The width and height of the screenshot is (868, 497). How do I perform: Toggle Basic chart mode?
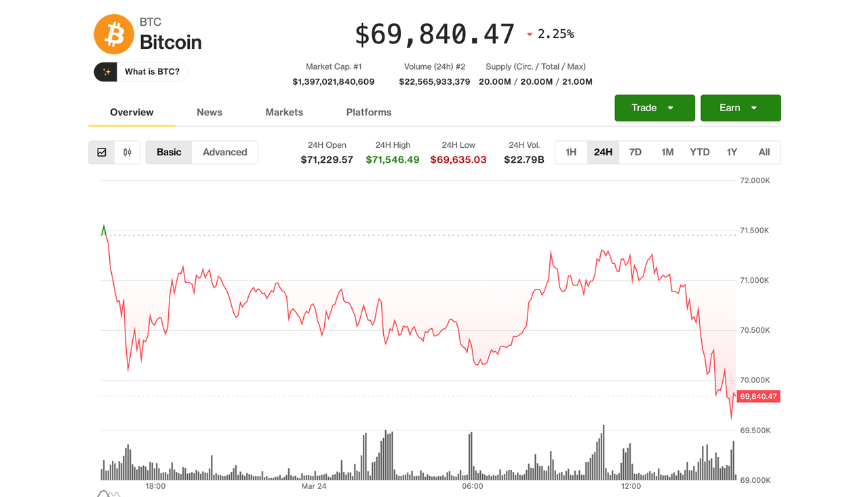tap(168, 152)
